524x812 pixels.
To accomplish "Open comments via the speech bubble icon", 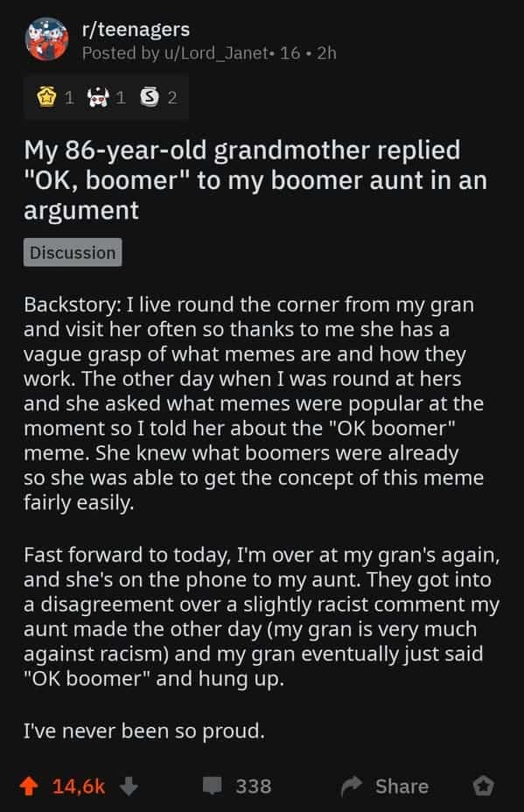I will pyautogui.click(x=213, y=786).
